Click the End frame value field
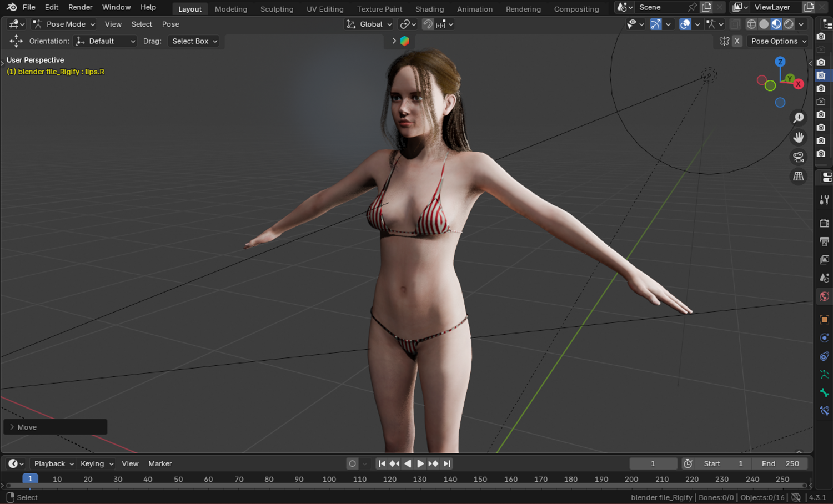 pos(780,463)
